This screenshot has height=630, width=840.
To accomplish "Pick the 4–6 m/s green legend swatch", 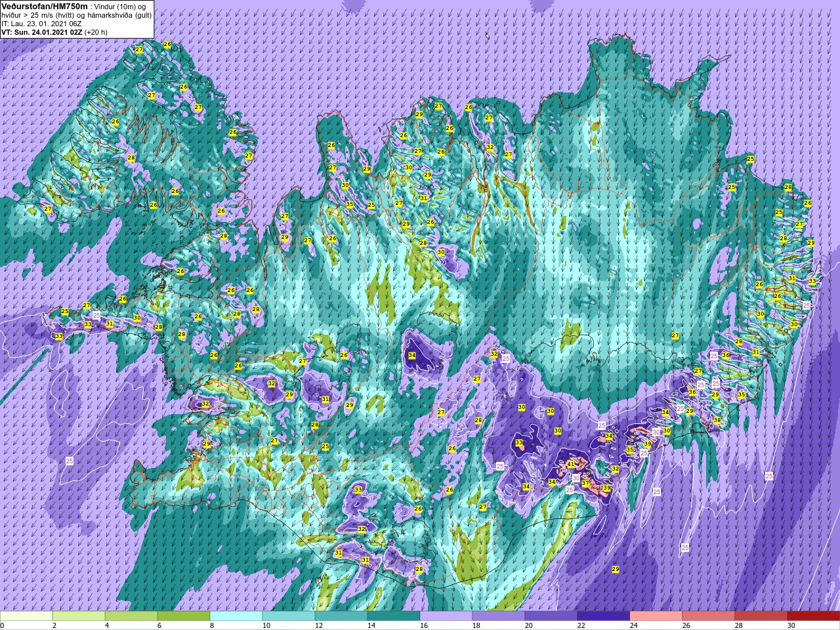I will (x=131, y=616).
